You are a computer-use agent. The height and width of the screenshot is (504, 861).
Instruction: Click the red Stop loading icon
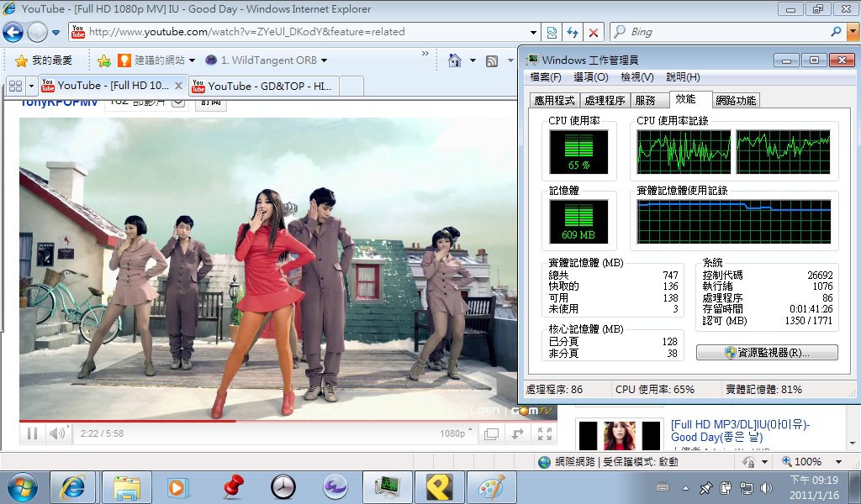(x=594, y=33)
